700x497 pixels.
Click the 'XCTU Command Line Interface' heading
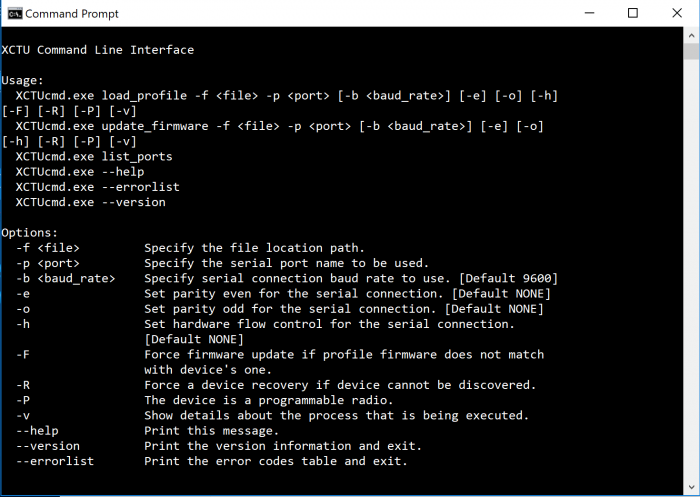click(x=98, y=50)
